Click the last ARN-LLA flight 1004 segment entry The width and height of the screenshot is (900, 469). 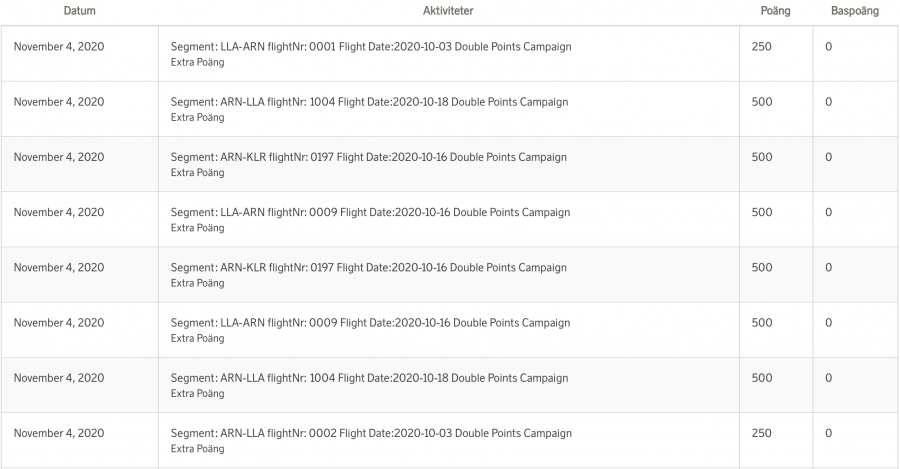click(369, 379)
